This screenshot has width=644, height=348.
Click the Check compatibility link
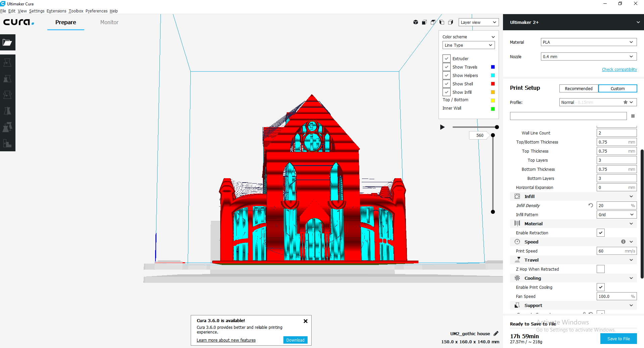(619, 69)
